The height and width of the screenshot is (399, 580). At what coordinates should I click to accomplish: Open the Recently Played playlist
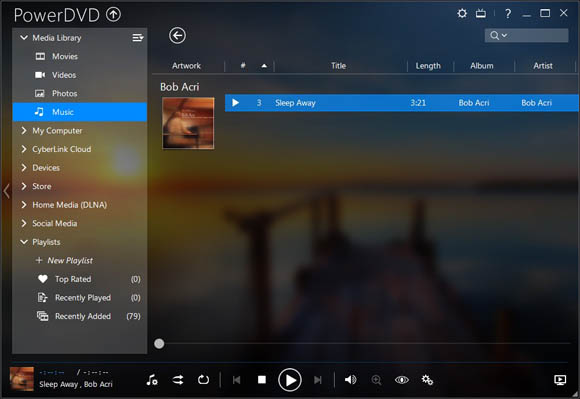[80, 297]
